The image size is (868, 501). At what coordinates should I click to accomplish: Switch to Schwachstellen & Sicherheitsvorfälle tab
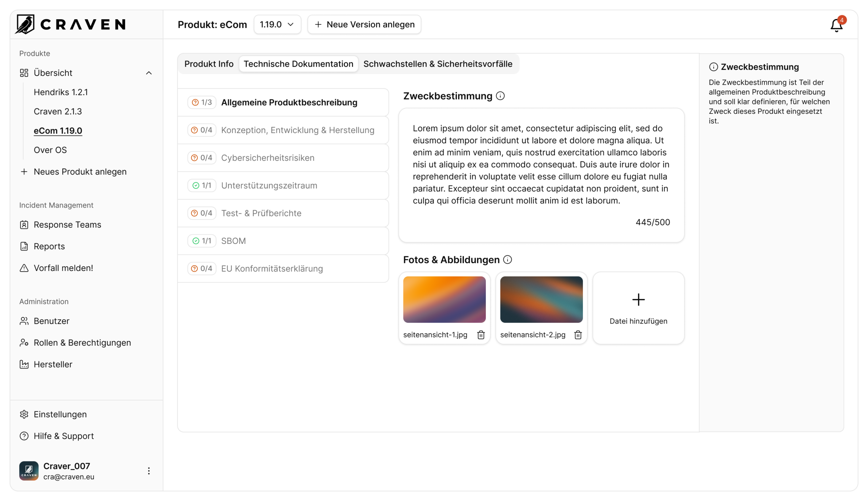438,64
